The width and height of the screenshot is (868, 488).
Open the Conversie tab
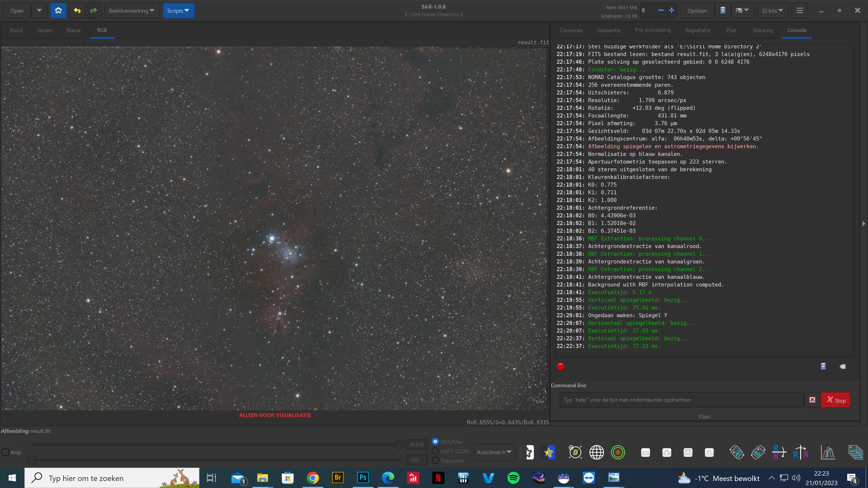pos(571,30)
